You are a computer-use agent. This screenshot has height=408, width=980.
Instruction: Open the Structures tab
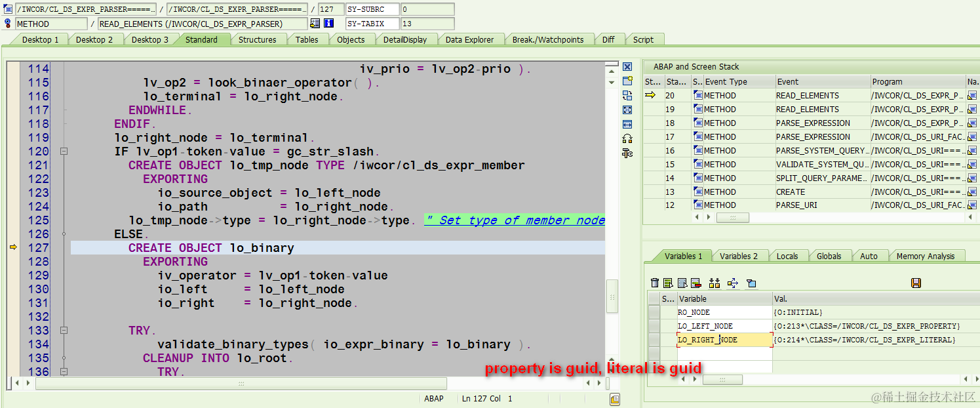click(257, 39)
